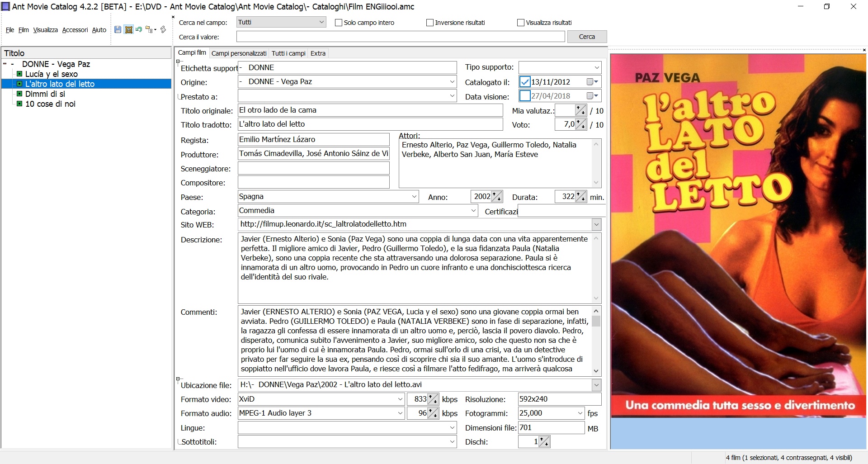The width and height of the screenshot is (868, 464).
Task: Click the Commenti scrollbar down arrow
Action: coord(596,371)
